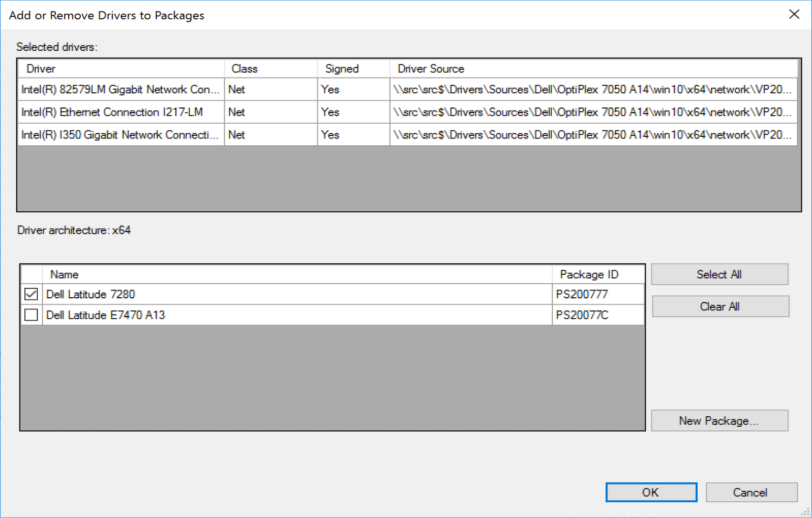812x518 pixels.
Task: Sort drivers by the Driver Source column
Action: [x=430, y=68]
